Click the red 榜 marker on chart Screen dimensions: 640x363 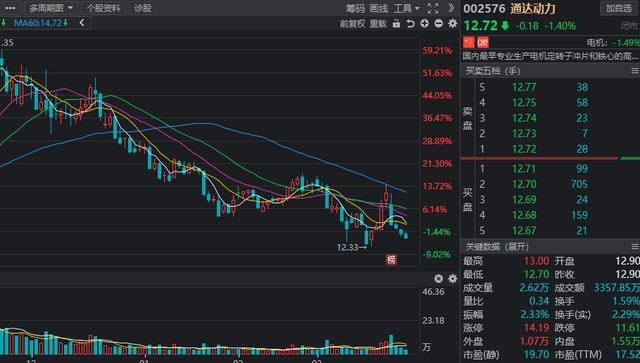coord(391,259)
